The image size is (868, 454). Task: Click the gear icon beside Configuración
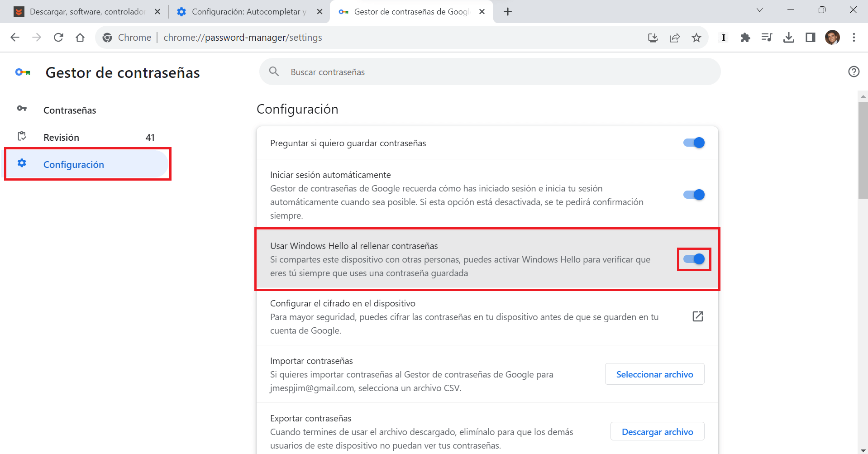(22, 163)
